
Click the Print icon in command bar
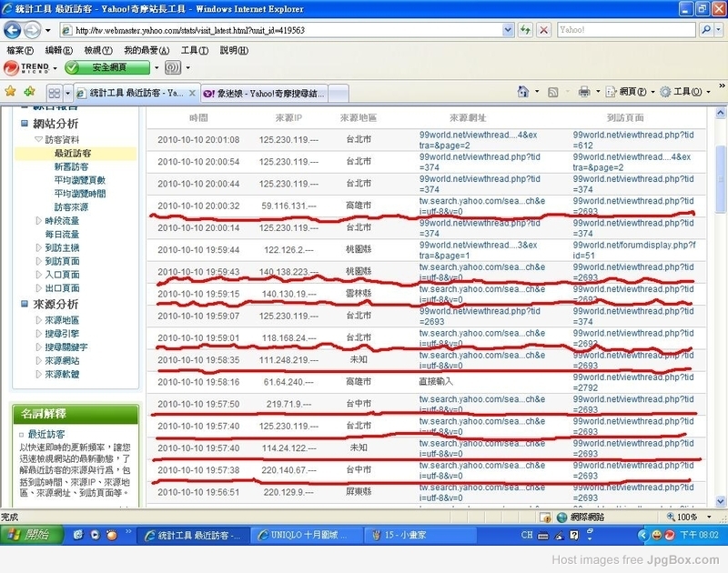(x=584, y=91)
